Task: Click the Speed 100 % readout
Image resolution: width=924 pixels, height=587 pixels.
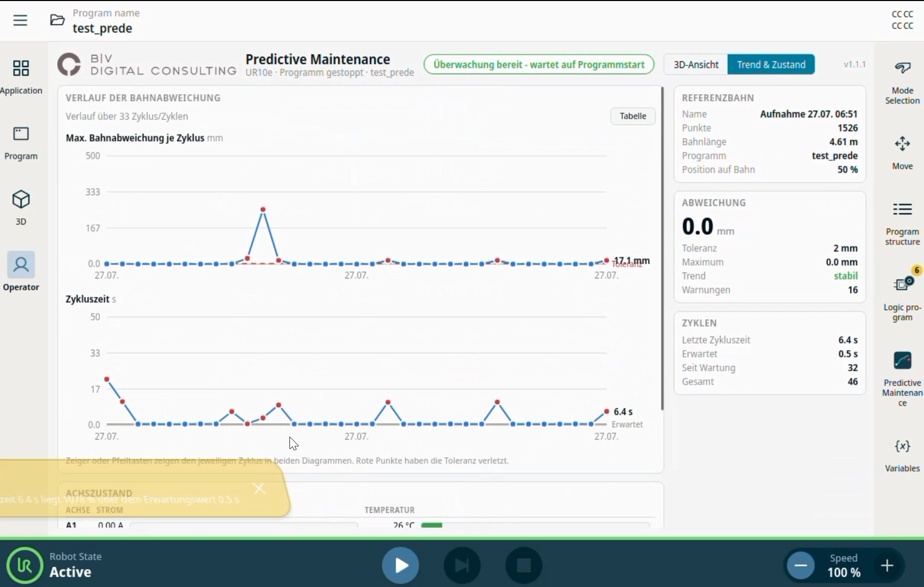Action: 844,565
